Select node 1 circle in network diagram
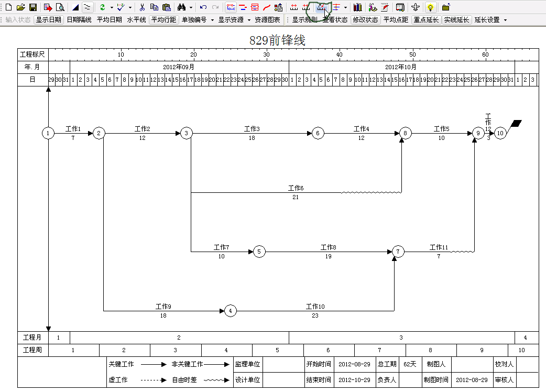 point(48,133)
